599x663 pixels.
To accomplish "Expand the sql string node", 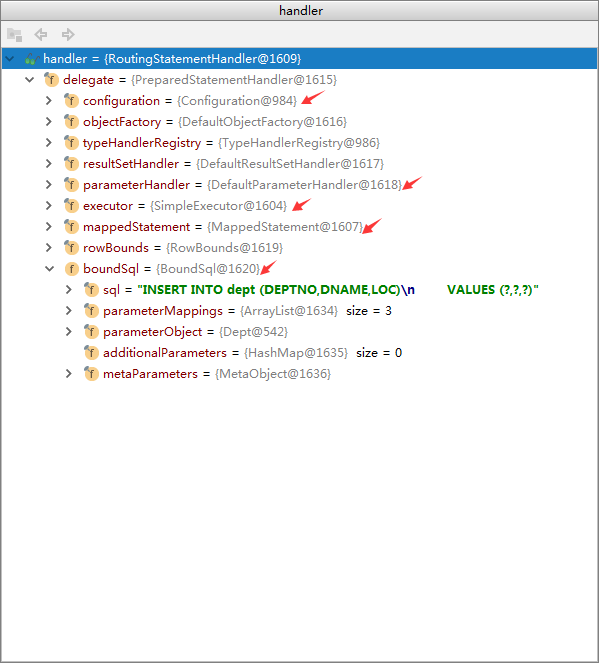I will click(x=69, y=290).
